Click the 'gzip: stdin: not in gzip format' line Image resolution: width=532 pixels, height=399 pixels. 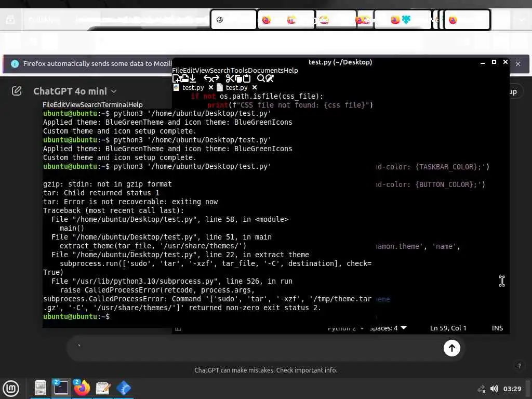click(107, 184)
